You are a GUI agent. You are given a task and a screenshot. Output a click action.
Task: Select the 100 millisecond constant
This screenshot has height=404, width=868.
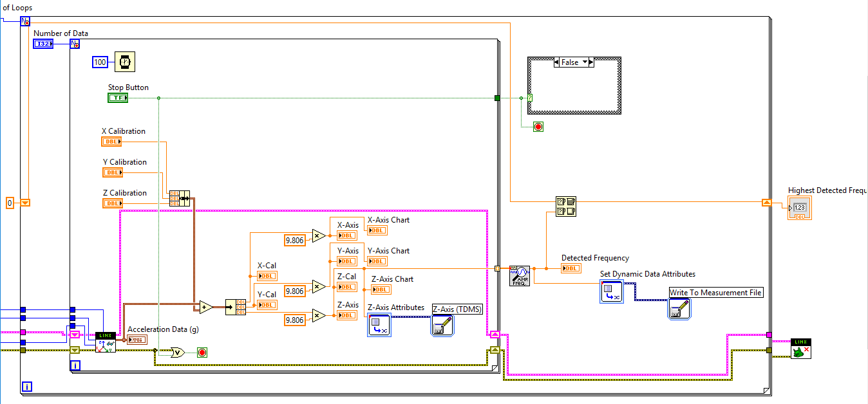[x=100, y=62]
